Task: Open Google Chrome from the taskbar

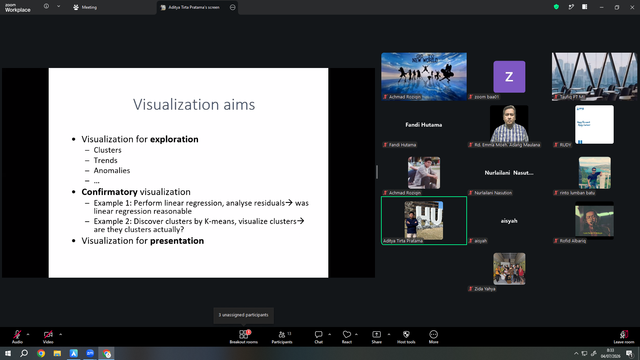Action: tap(41, 353)
